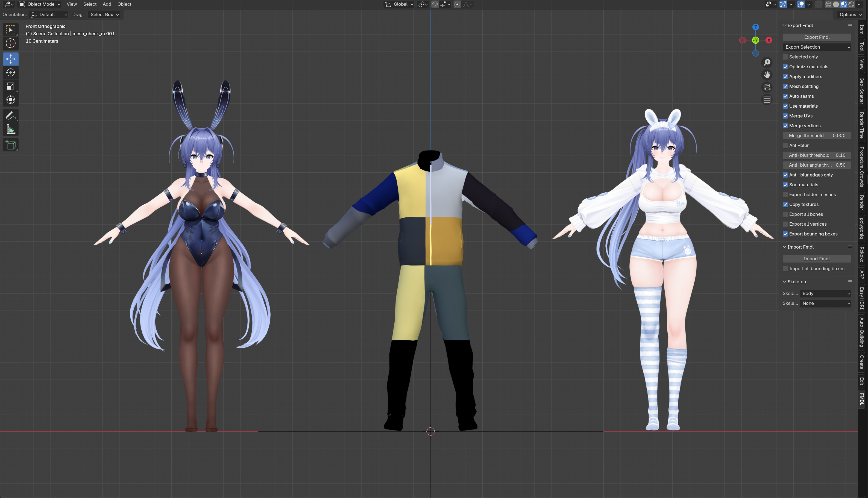Click the zoom magnifier viewport icon
This screenshot has height=498, width=868.
point(767,62)
